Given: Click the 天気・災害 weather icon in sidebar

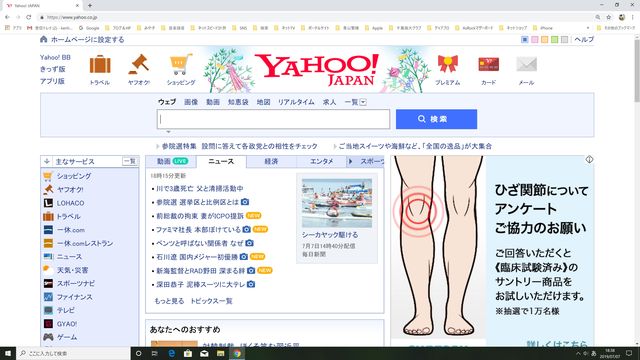Looking at the screenshot, I should pos(48,270).
